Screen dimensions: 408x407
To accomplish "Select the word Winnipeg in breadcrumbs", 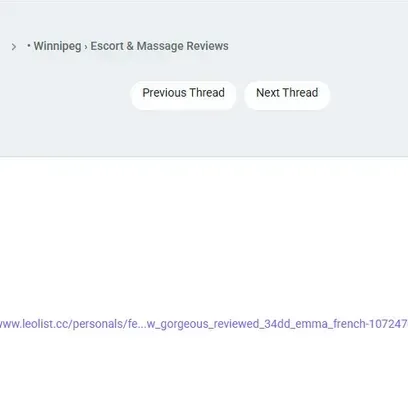I will click(x=57, y=46).
